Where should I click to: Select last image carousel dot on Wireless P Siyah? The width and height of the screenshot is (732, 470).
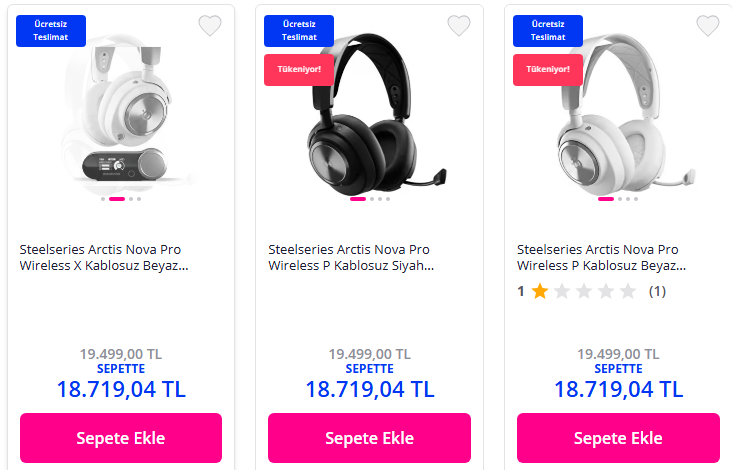(388, 199)
